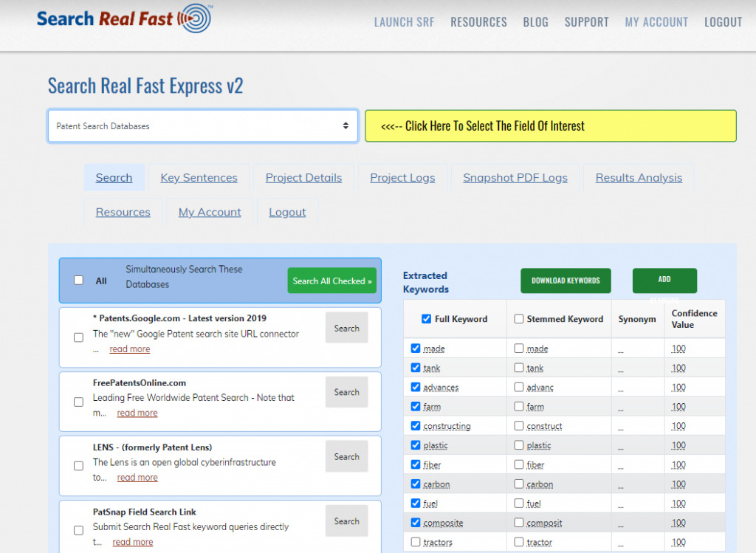
Task: Click the Logout tab
Action: click(287, 212)
